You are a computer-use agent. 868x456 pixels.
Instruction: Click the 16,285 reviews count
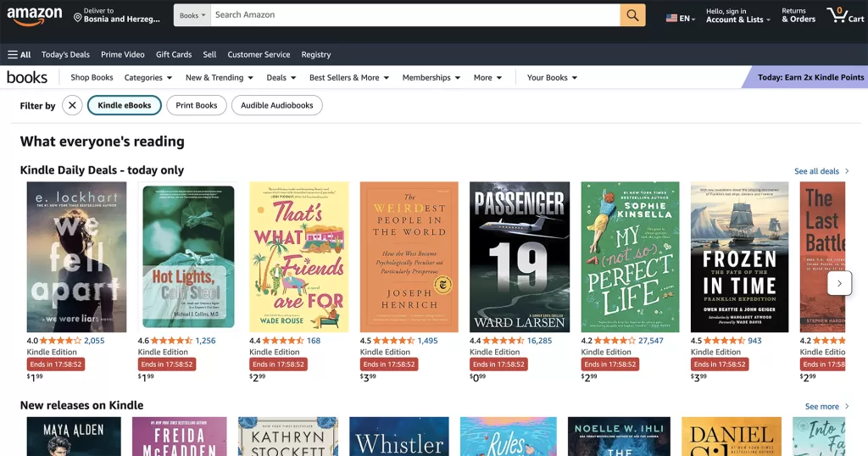pyautogui.click(x=539, y=341)
